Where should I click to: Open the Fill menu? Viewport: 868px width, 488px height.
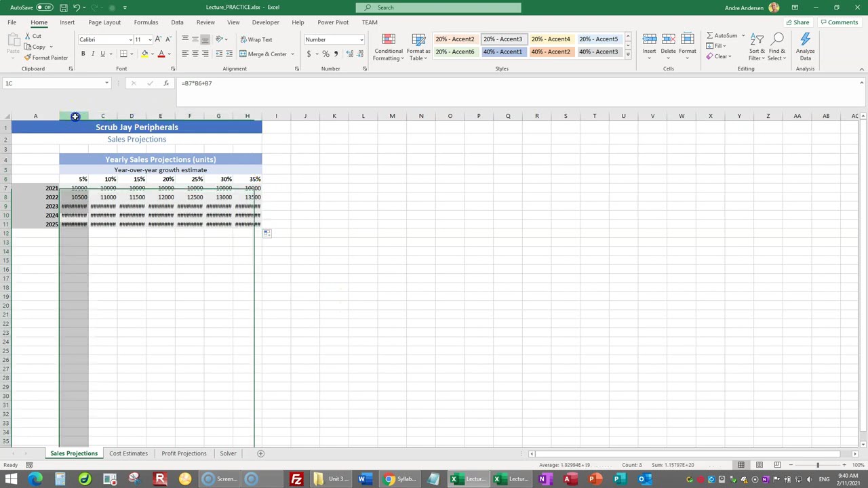point(717,46)
